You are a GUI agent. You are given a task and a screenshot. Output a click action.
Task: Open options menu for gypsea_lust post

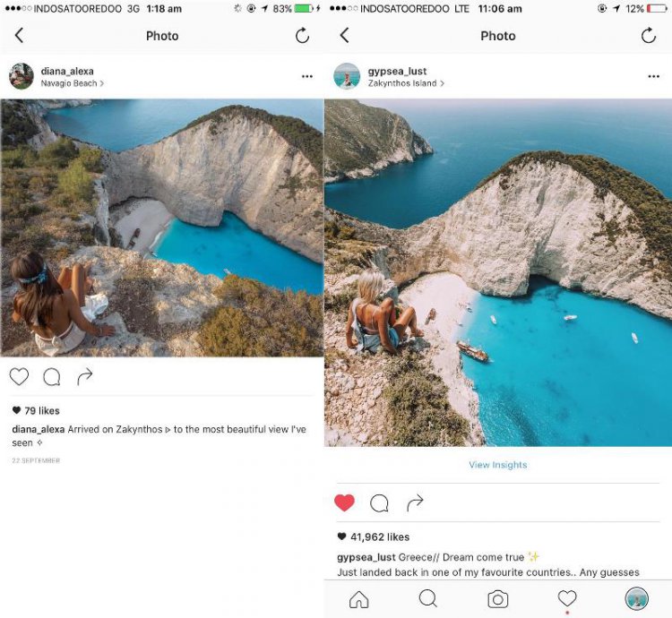point(653,76)
